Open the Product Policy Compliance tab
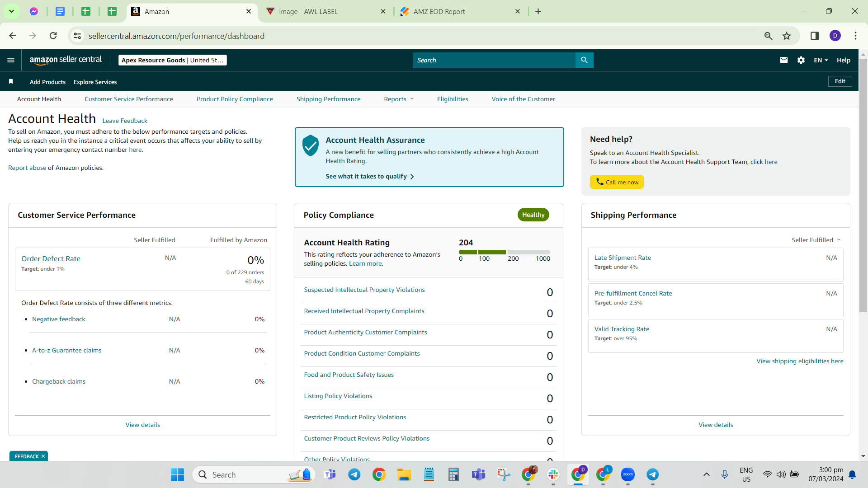868x488 pixels. (x=235, y=99)
